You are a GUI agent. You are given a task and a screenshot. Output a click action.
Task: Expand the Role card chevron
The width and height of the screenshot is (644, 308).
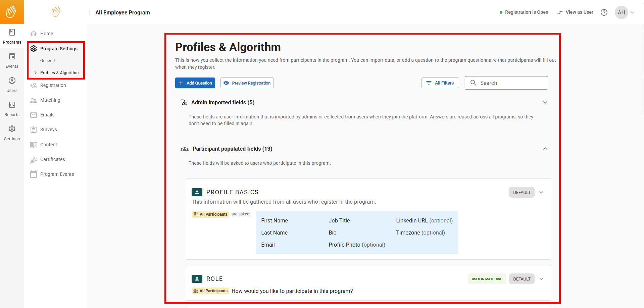[541, 279]
